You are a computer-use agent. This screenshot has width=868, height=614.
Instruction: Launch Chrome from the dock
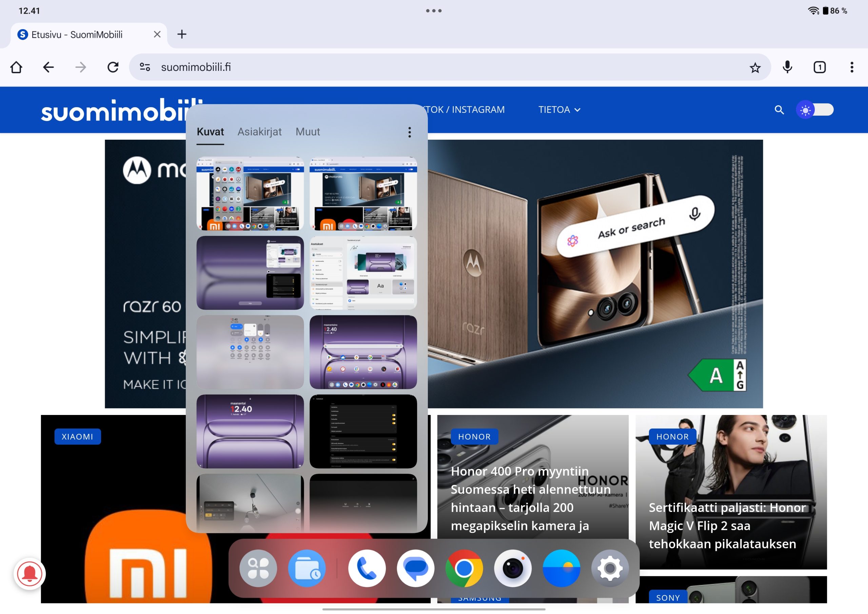pyautogui.click(x=464, y=568)
